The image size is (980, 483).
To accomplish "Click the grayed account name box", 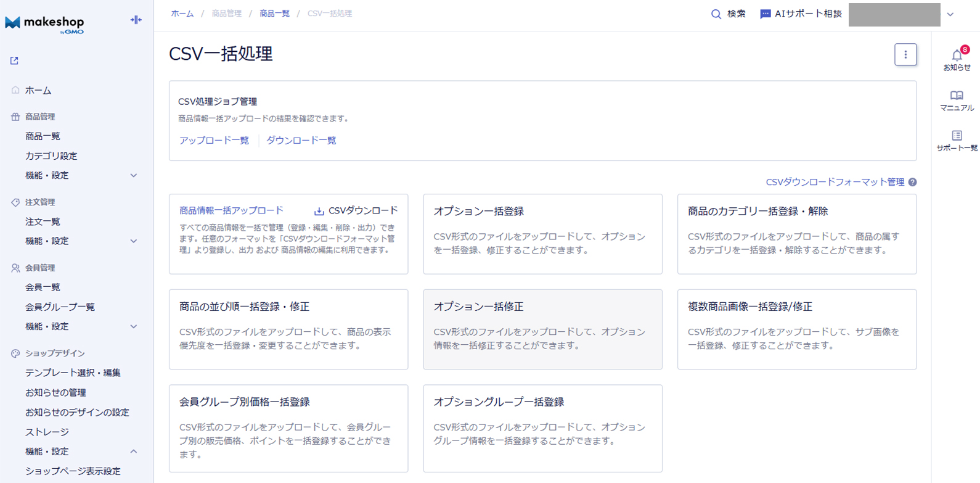I will coord(894,15).
